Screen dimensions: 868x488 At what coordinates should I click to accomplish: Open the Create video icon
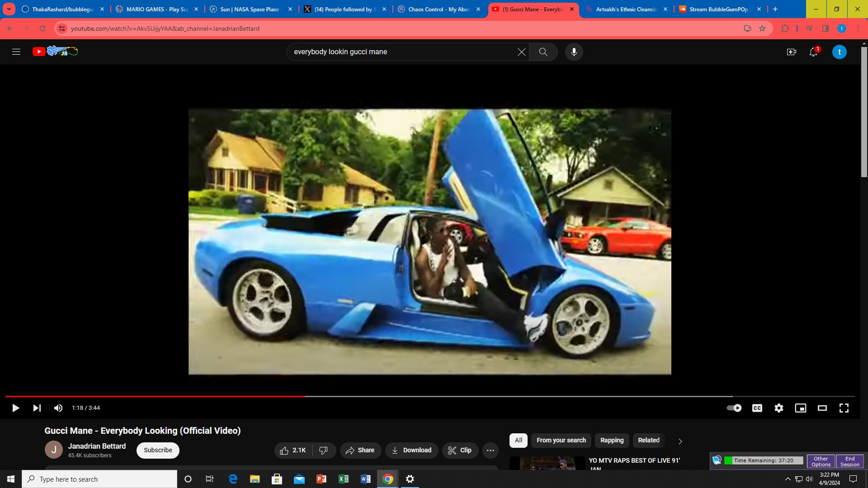[791, 52]
